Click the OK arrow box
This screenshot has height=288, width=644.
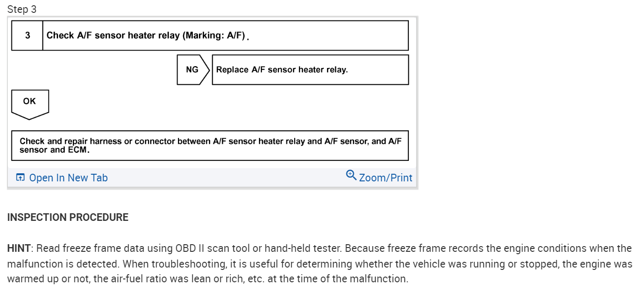coord(30,102)
